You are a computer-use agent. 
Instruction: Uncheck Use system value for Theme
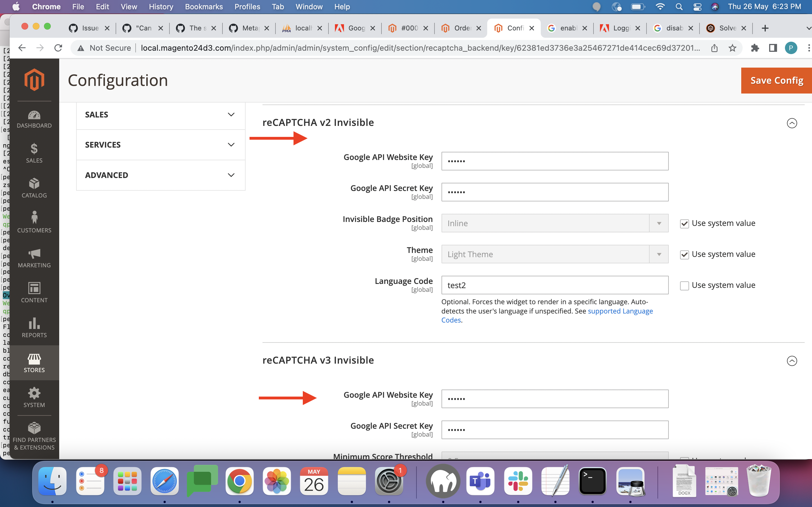(684, 255)
